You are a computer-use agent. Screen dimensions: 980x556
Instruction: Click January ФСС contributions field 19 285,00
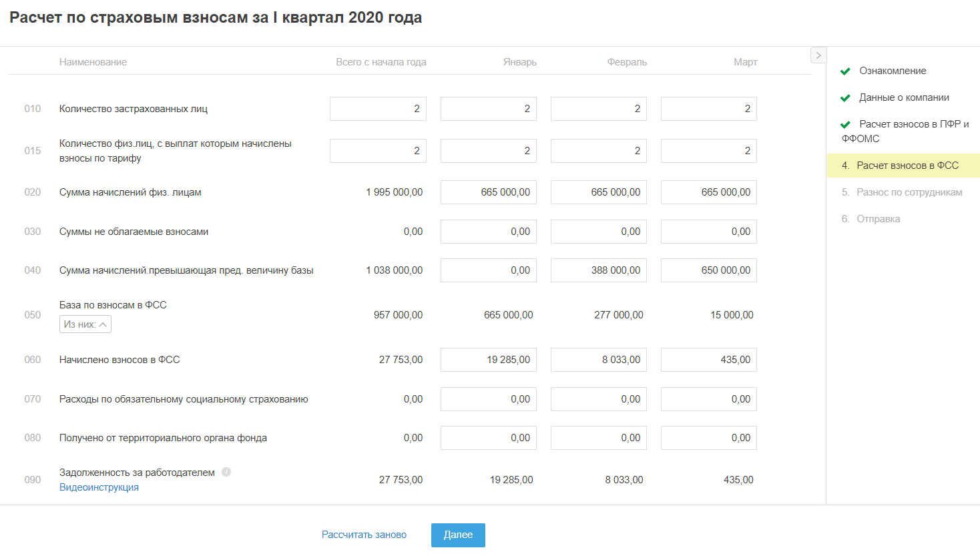(x=489, y=360)
